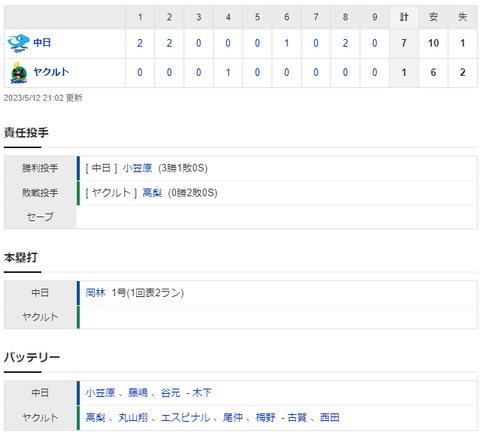Click 中日 sixth inning score 1
480x436 pixels.
[286, 43]
